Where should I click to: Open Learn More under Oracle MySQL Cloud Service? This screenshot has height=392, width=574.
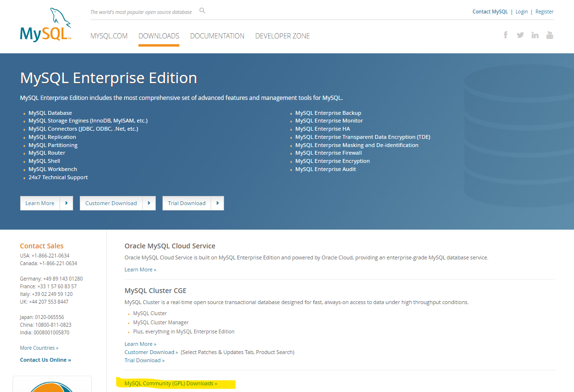click(140, 269)
